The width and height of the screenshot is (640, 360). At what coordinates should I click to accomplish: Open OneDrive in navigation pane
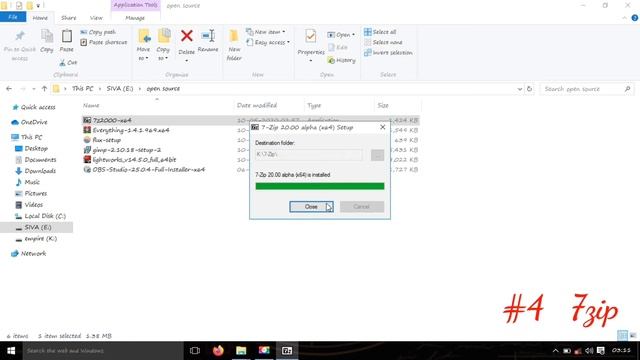tap(34, 122)
